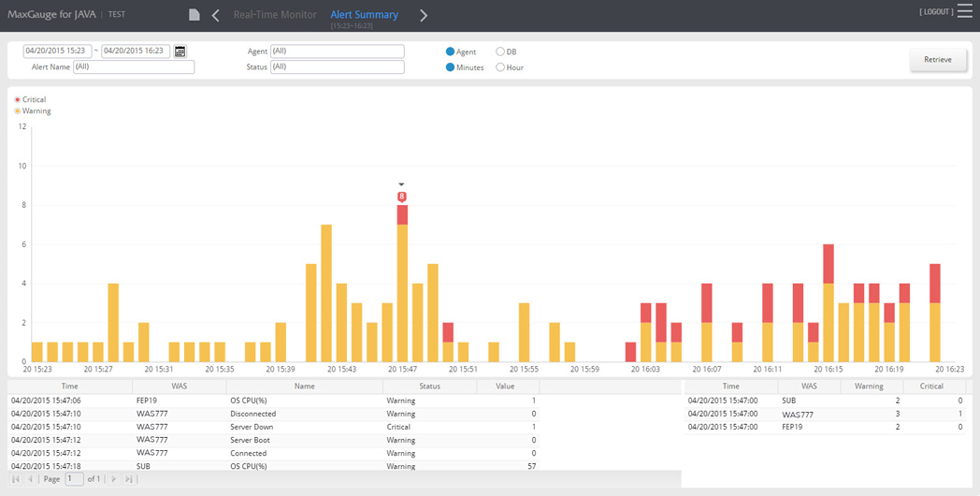The width and height of the screenshot is (980, 496).
Task: Click the LOGOUT link
Action: pos(936,12)
